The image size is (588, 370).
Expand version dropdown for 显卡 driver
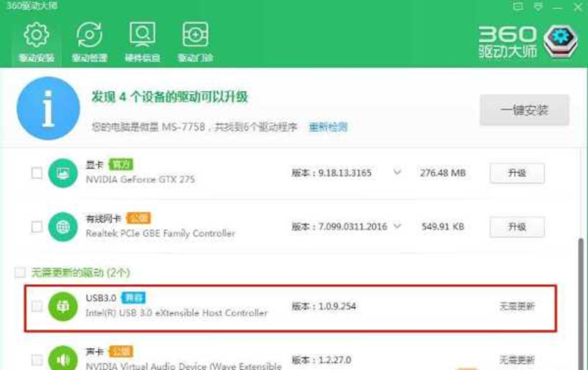pyautogui.click(x=398, y=173)
